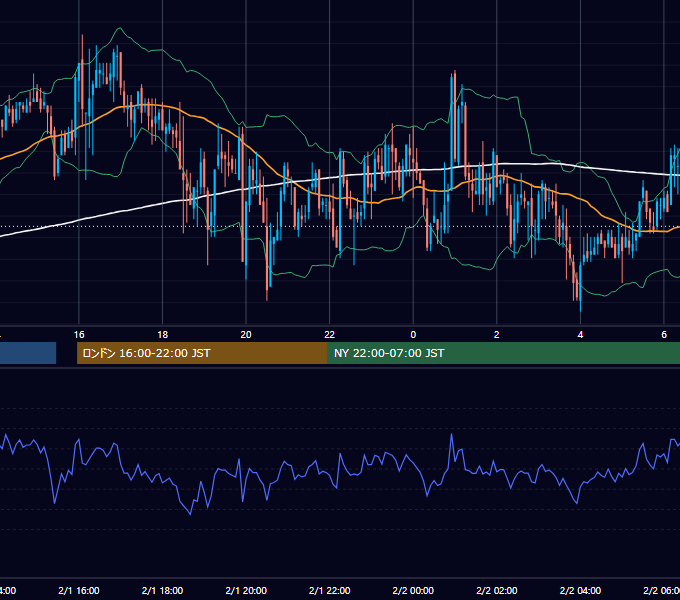Viewport: 680px width, 600px height.
Task: Select the 20 hour tick label
Action: pos(246,335)
